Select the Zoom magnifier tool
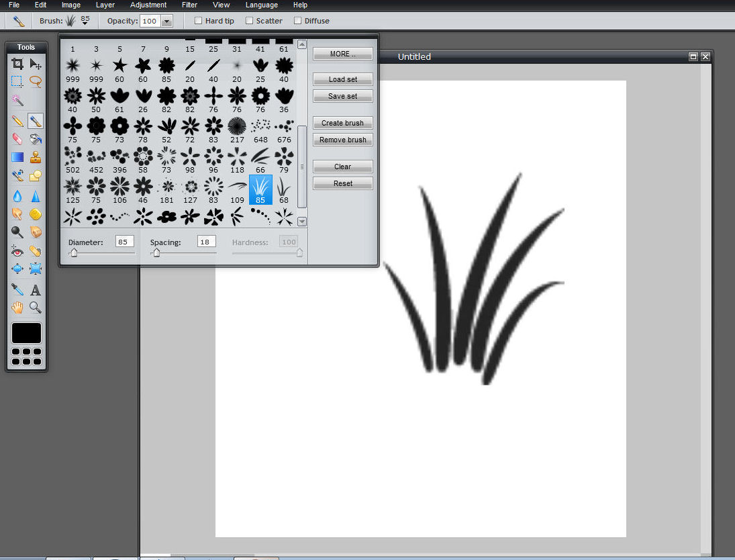This screenshot has width=735, height=560. coord(36,308)
